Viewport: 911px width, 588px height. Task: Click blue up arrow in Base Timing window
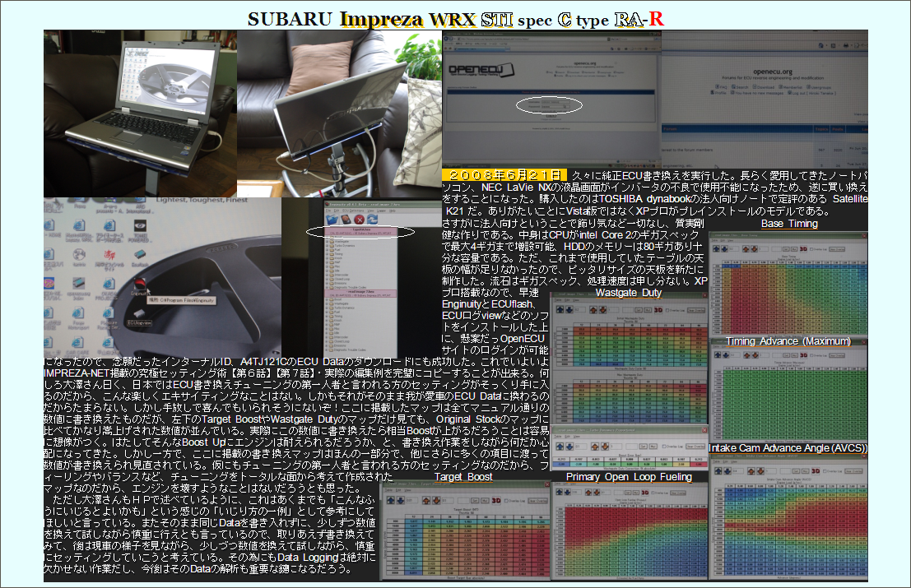pyautogui.click(x=716, y=249)
